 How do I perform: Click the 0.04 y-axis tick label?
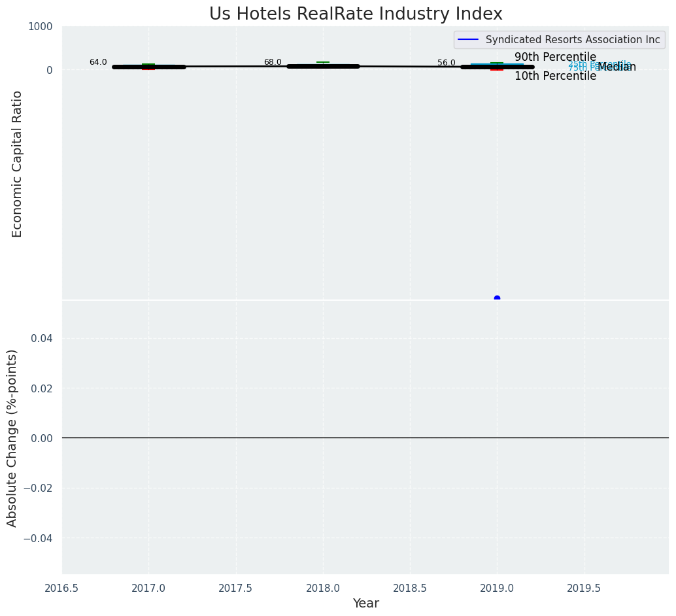(42, 338)
